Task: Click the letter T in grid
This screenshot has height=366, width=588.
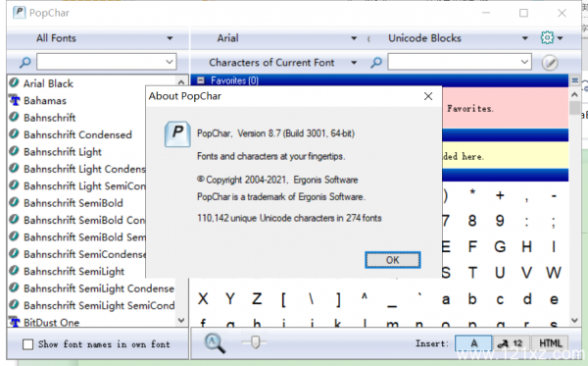Action: tap(472, 273)
